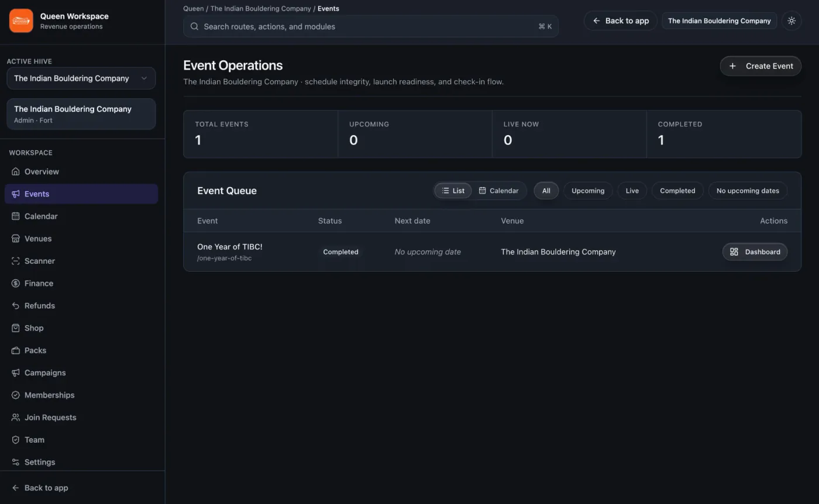Click the Queen breadcrumb link
Image resolution: width=819 pixels, height=504 pixels.
point(194,9)
